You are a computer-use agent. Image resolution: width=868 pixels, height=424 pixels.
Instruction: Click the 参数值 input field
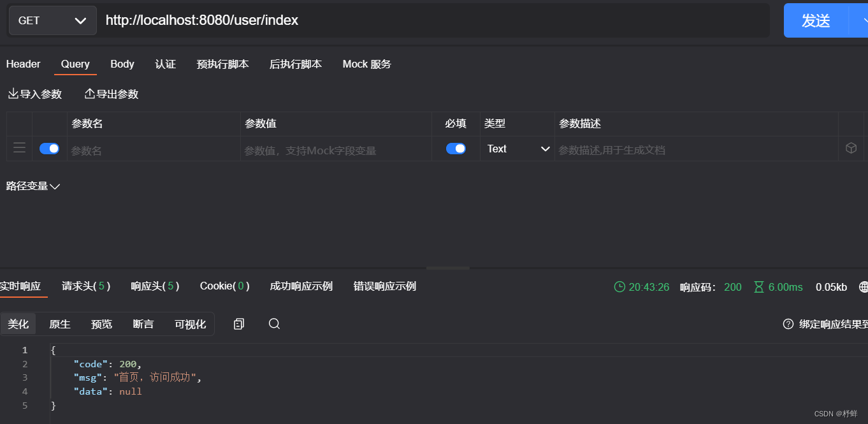point(336,150)
